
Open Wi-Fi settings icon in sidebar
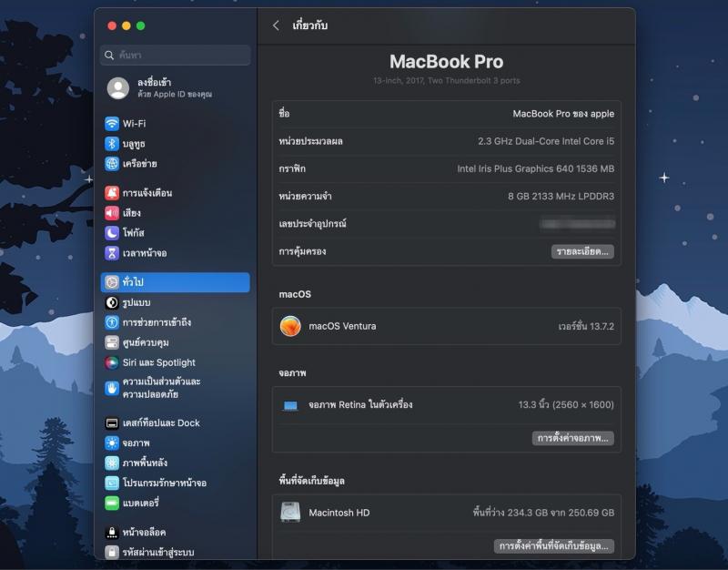click(x=111, y=124)
